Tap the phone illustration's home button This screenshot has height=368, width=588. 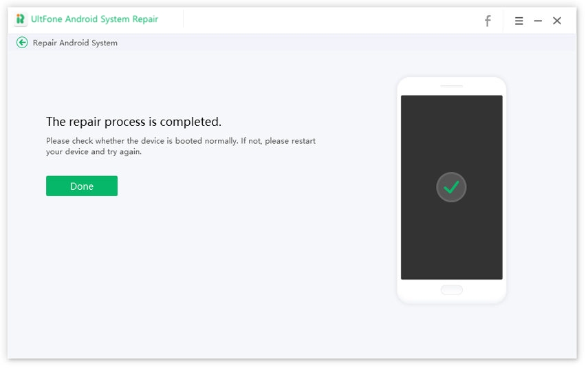(x=451, y=290)
